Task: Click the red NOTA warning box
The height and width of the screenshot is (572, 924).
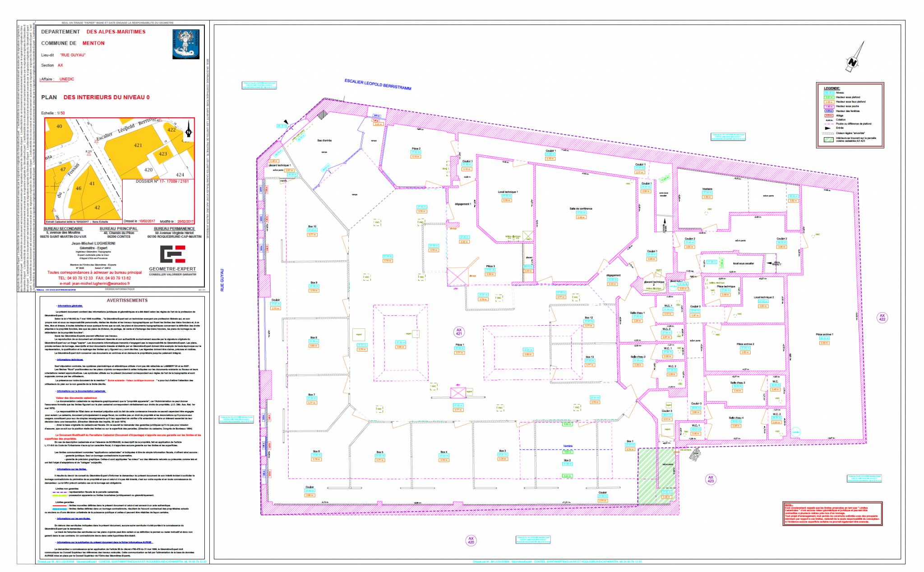Action: (833, 513)
